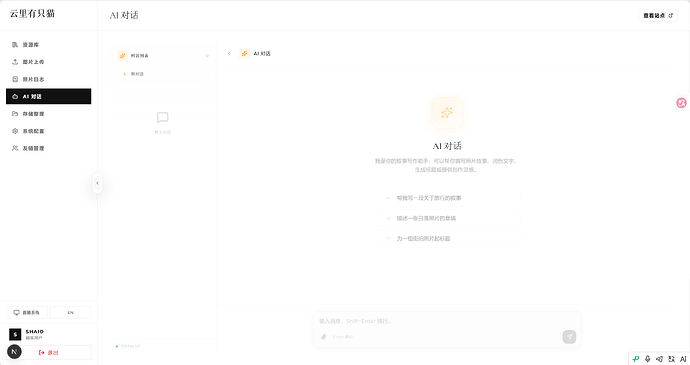The width and height of the screenshot is (690, 365).
Task: Click the 新对话 new conversation button
Action: 162,74
